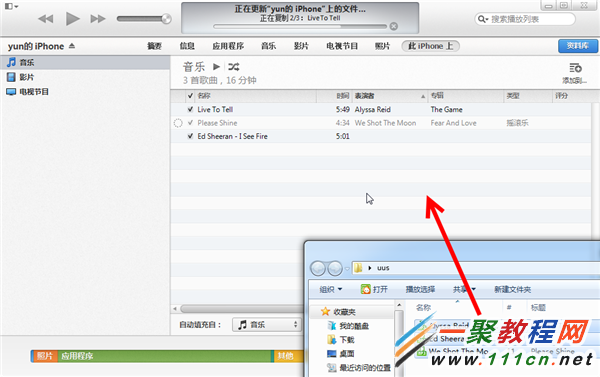Shuffle the 音乐 list

click(233, 67)
